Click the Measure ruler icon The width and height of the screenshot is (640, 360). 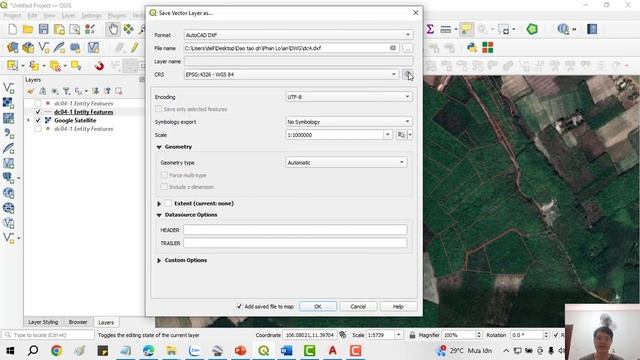coord(446,29)
